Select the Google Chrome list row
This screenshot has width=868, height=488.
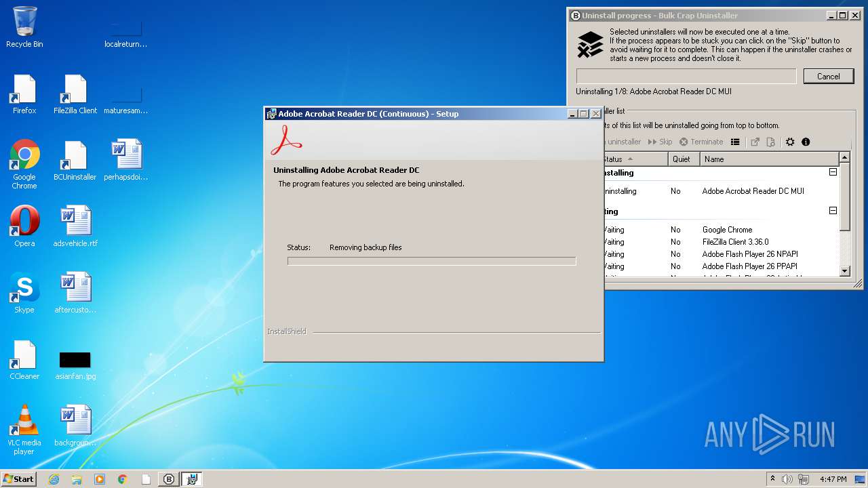[x=721, y=230]
